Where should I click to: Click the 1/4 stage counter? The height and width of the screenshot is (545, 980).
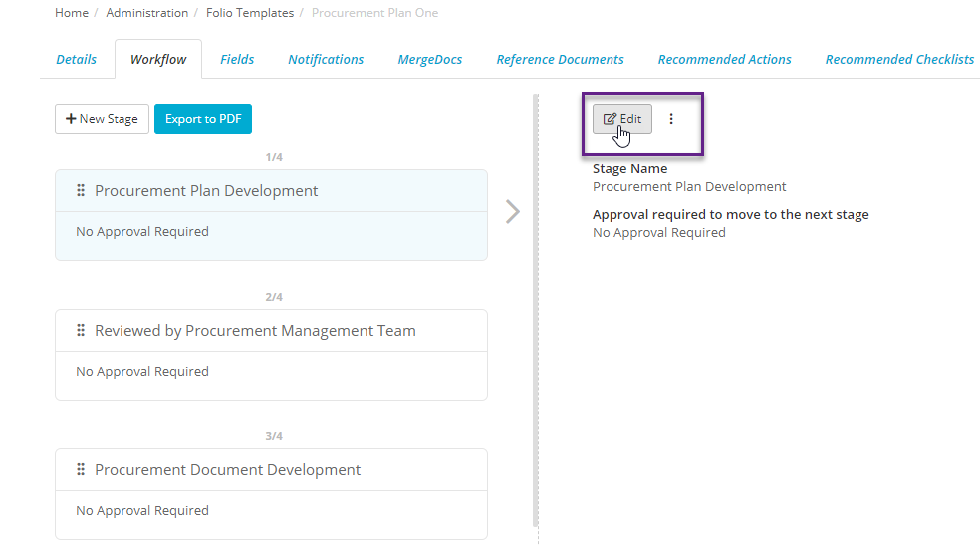[x=274, y=157]
